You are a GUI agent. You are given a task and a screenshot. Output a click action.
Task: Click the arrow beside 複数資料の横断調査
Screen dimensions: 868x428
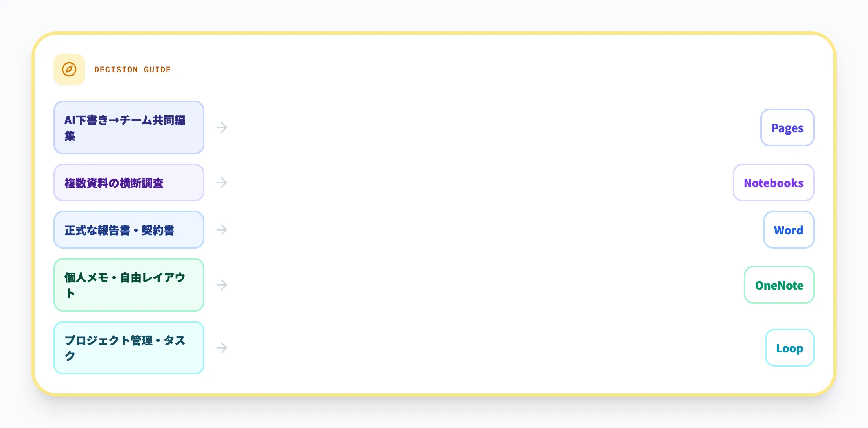(x=222, y=183)
